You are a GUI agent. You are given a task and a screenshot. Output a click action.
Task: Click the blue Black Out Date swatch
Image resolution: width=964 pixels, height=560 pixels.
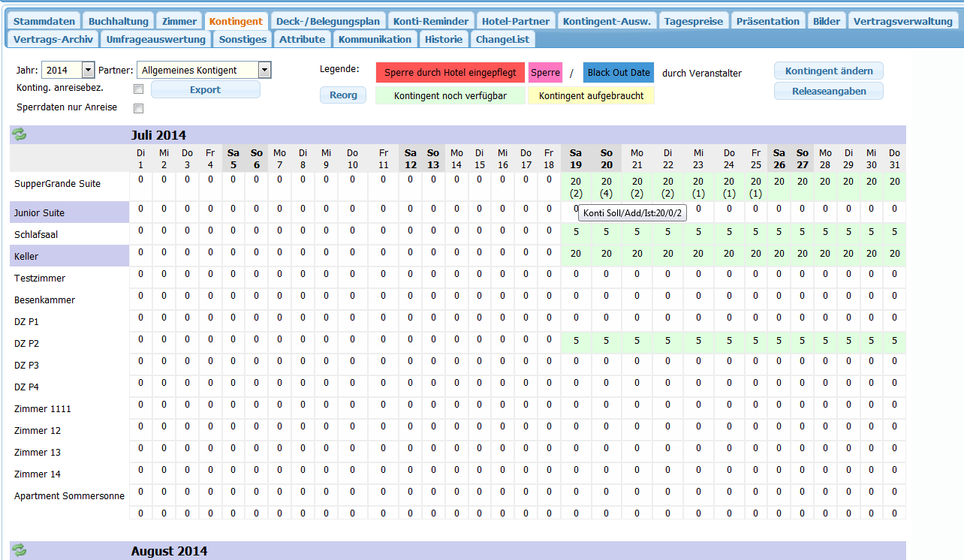pyautogui.click(x=619, y=73)
